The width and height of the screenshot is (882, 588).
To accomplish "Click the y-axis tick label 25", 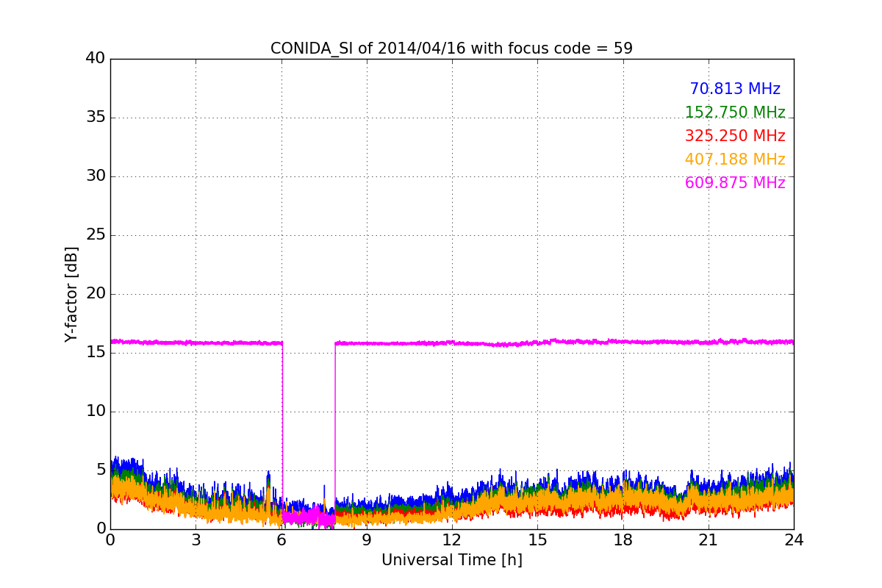I will tap(96, 235).
